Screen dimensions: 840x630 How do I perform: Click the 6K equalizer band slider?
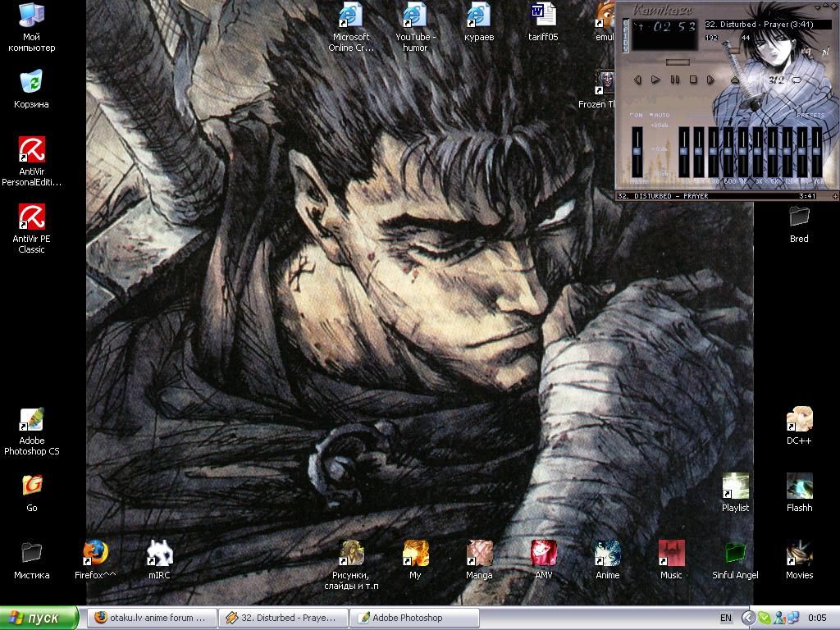pyautogui.click(x=773, y=152)
